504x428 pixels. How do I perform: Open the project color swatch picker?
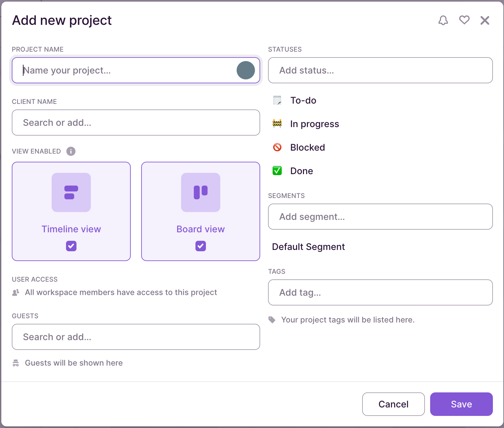[245, 70]
